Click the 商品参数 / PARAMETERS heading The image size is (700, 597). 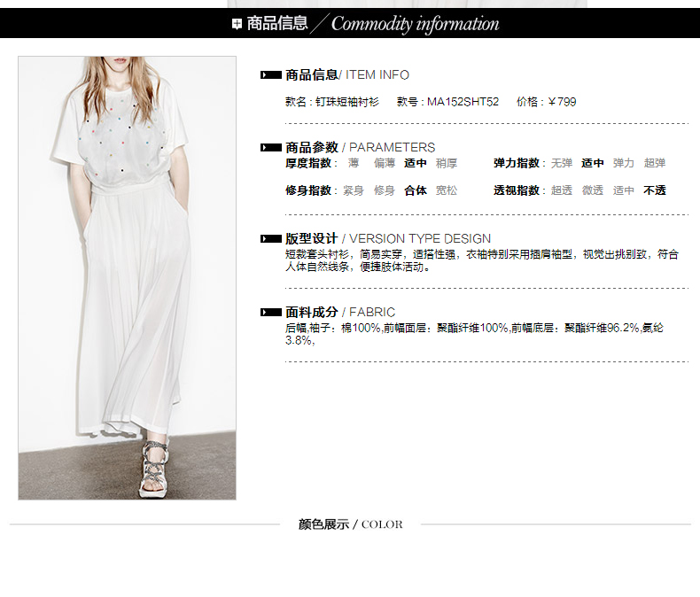(361, 147)
